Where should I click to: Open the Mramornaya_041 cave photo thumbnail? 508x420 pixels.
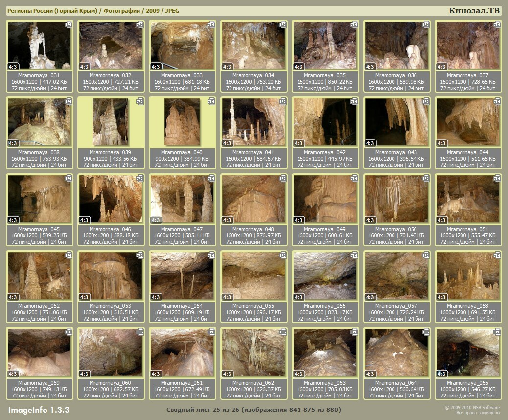254,122
